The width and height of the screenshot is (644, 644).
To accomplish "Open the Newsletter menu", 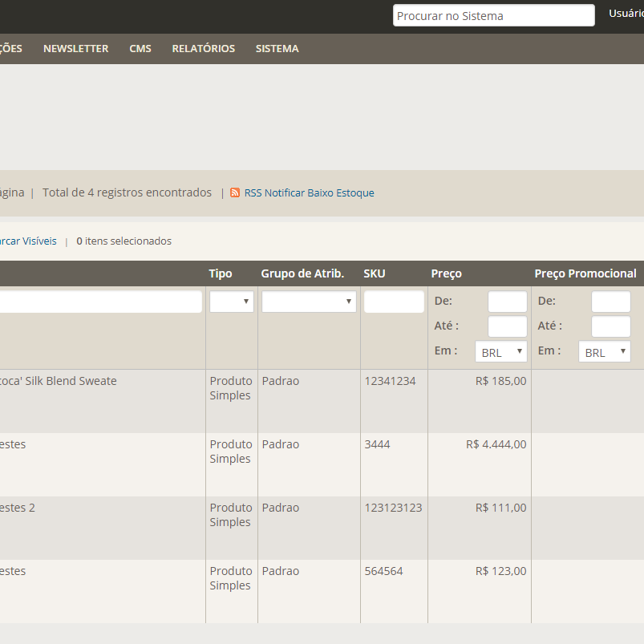I will (76, 48).
